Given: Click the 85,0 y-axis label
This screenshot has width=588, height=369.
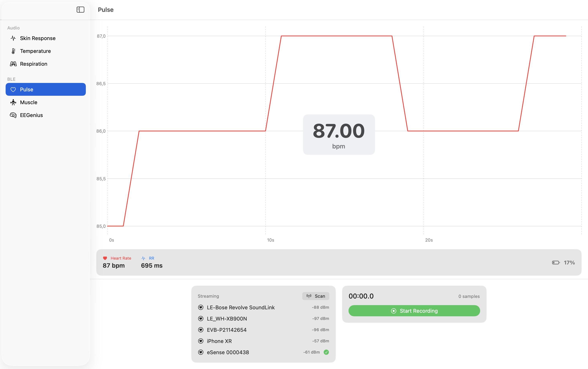Looking at the screenshot, I should 101,226.
